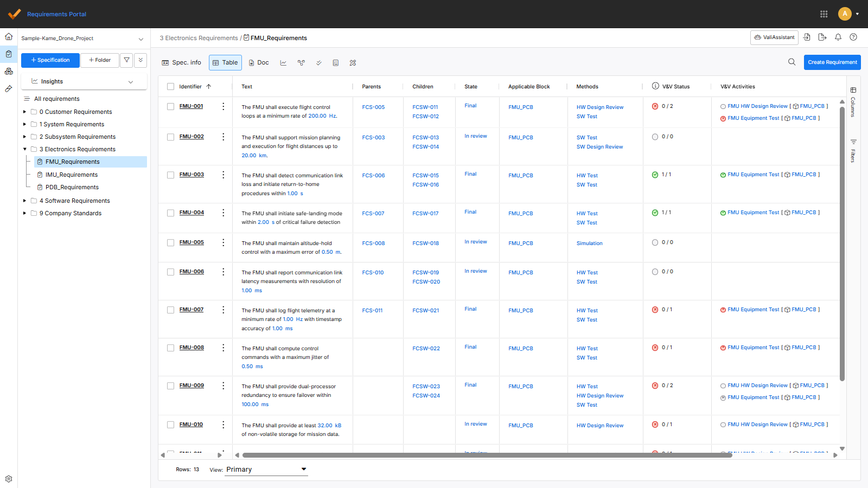The width and height of the screenshot is (868, 488).
Task: Open the notifications bell
Action: (838, 37)
